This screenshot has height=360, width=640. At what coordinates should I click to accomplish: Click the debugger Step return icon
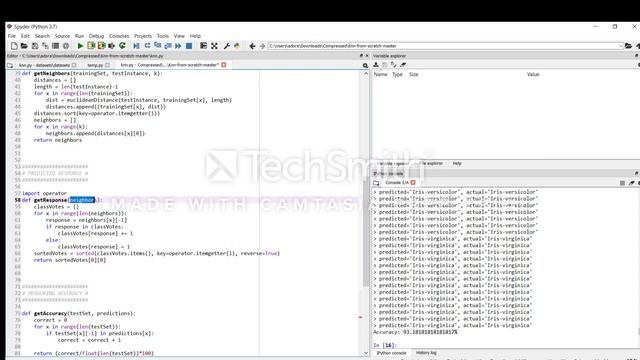[x=168, y=46]
